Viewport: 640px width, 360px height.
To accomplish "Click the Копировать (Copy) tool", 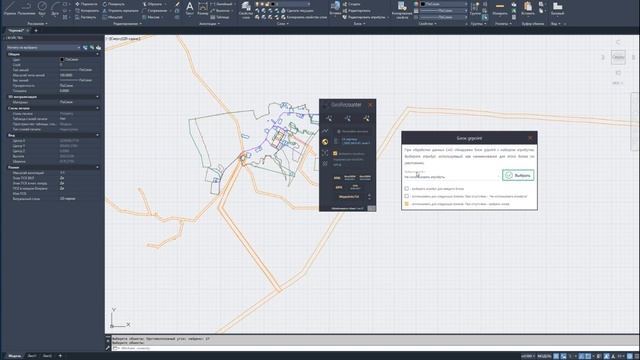I will tap(87, 11).
